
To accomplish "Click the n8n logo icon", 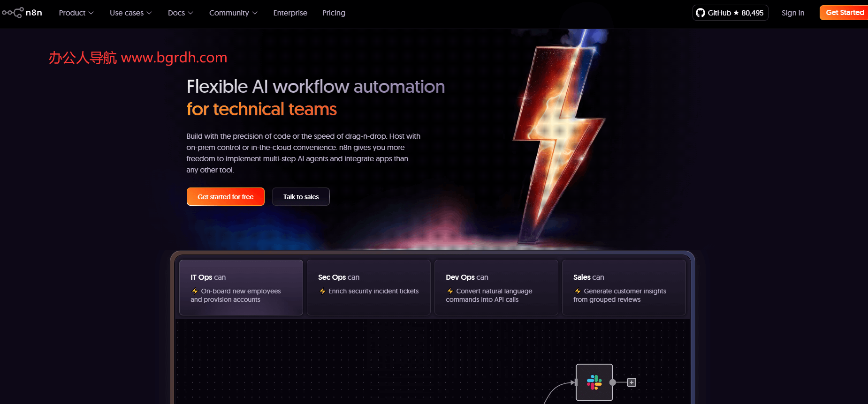I will click(x=13, y=13).
